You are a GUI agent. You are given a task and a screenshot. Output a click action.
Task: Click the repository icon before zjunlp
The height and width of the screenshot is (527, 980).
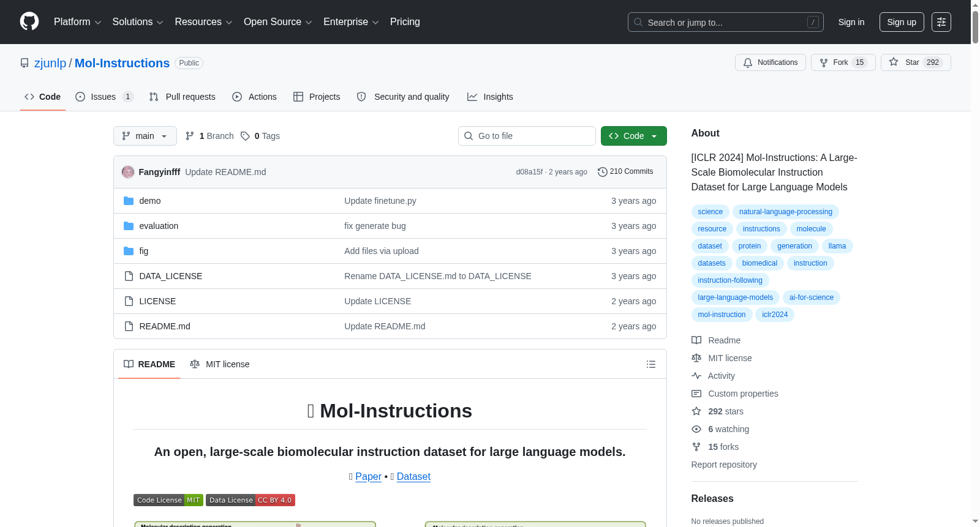24,63
